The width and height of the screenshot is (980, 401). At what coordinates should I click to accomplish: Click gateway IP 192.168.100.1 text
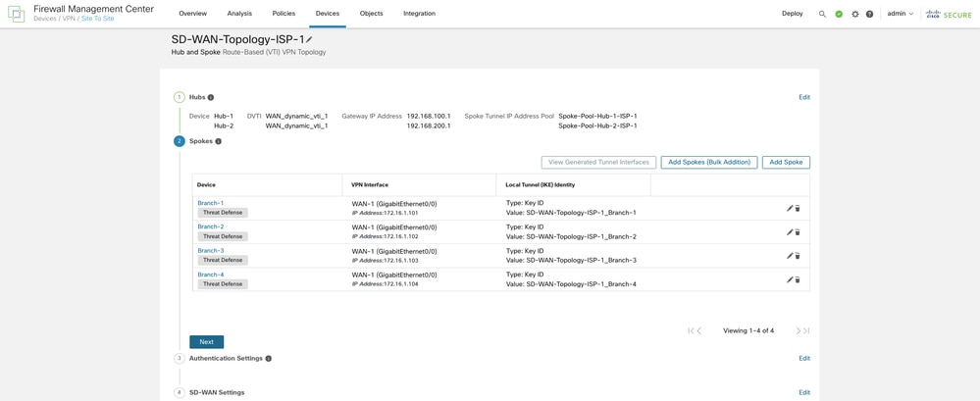point(429,116)
